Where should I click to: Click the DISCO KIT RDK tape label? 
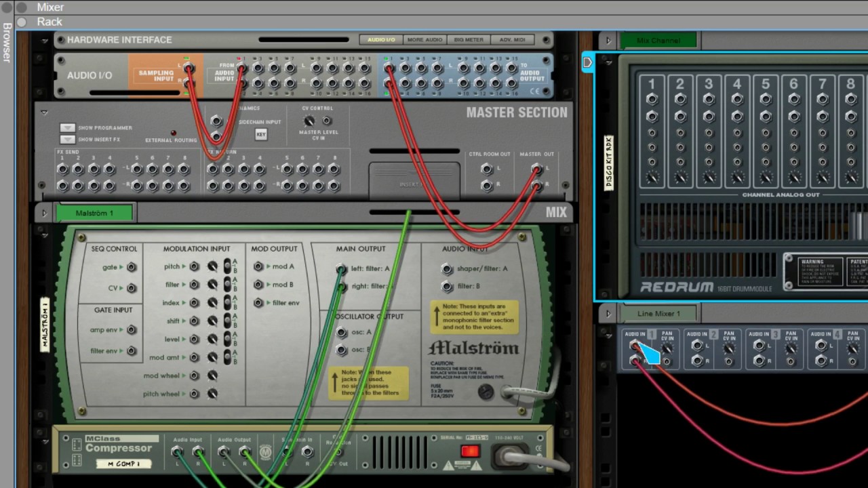[609, 163]
